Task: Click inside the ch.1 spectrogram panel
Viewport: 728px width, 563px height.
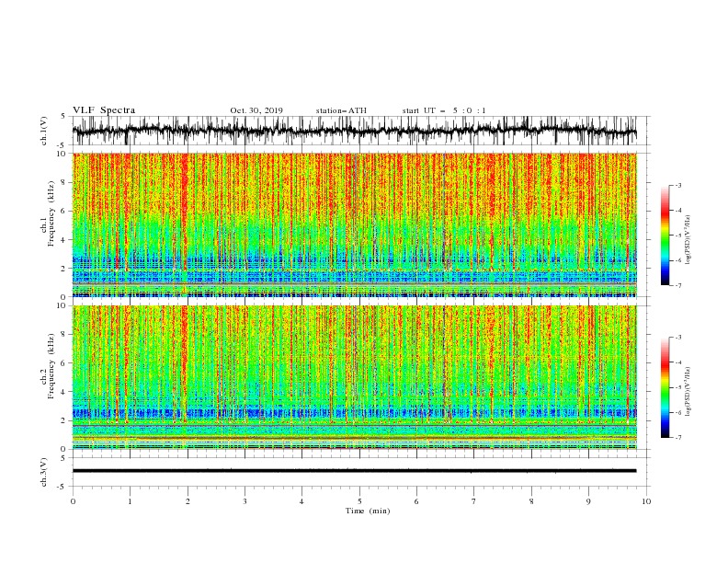Action: [355, 224]
